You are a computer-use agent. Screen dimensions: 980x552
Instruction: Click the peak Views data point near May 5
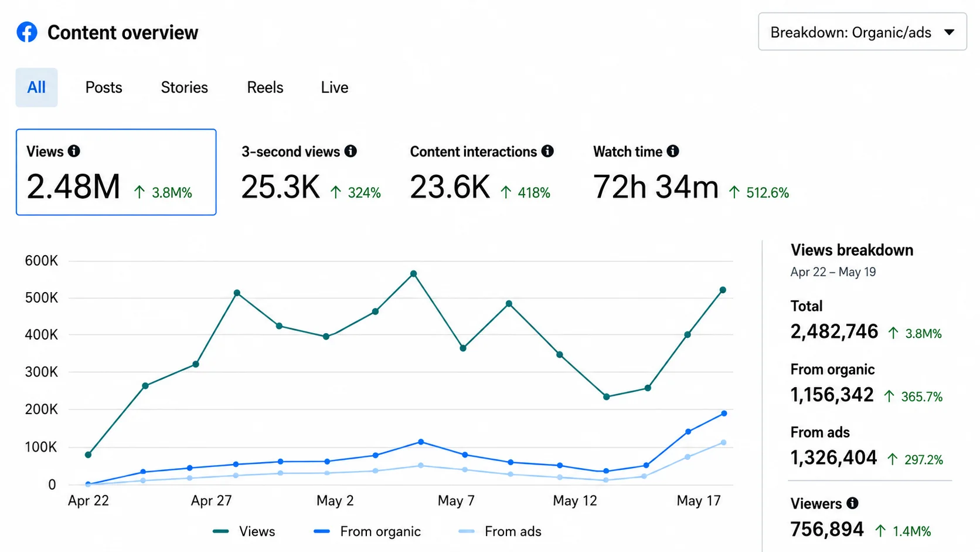pos(413,273)
